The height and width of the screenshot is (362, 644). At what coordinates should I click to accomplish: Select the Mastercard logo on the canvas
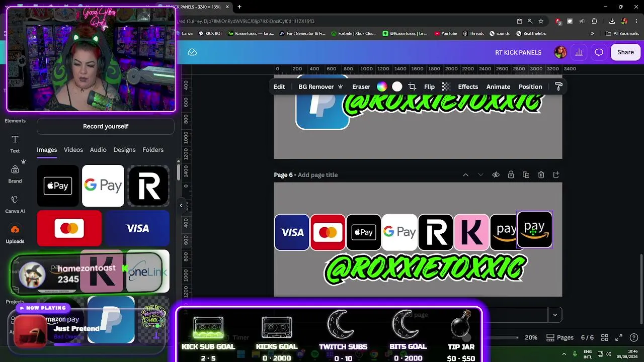click(328, 232)
